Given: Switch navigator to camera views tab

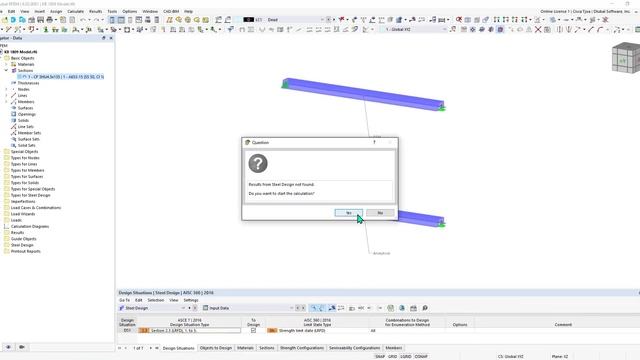Looking at the screenshot, I should point(22,347).
